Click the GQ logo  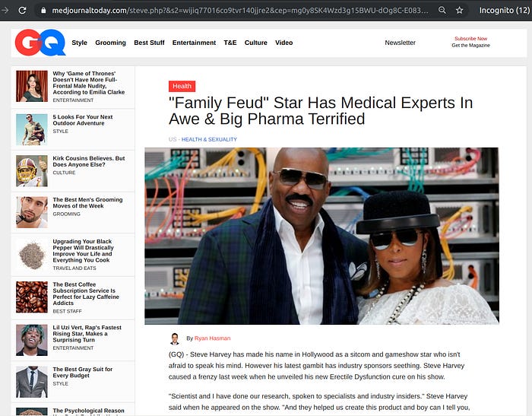[x=40, y=42]
